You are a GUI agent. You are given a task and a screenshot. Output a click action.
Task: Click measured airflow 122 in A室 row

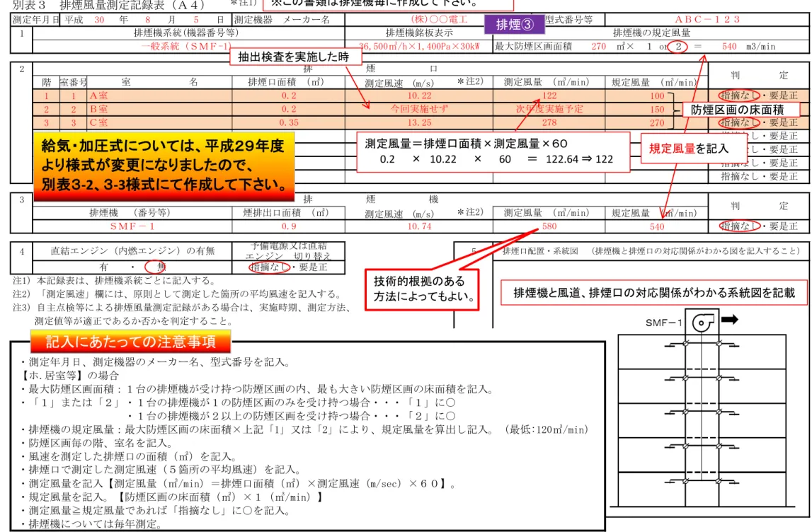click(549, 96)
